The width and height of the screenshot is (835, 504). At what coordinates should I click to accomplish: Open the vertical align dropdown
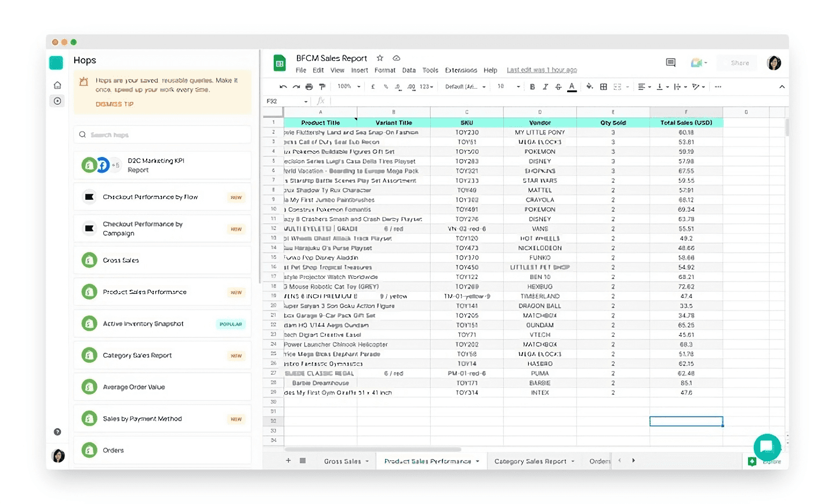tap(663, 87)
